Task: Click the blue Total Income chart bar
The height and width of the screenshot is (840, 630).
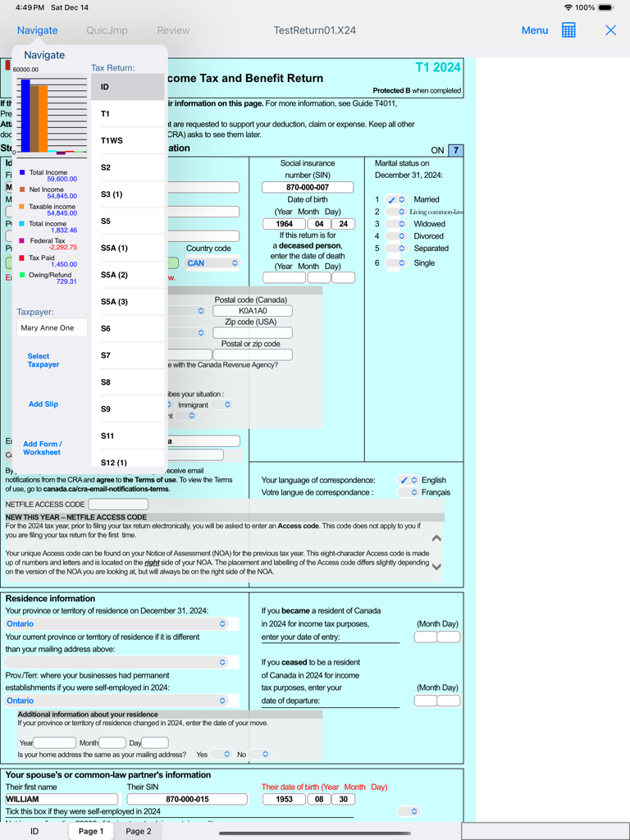Action: (25, 116)
